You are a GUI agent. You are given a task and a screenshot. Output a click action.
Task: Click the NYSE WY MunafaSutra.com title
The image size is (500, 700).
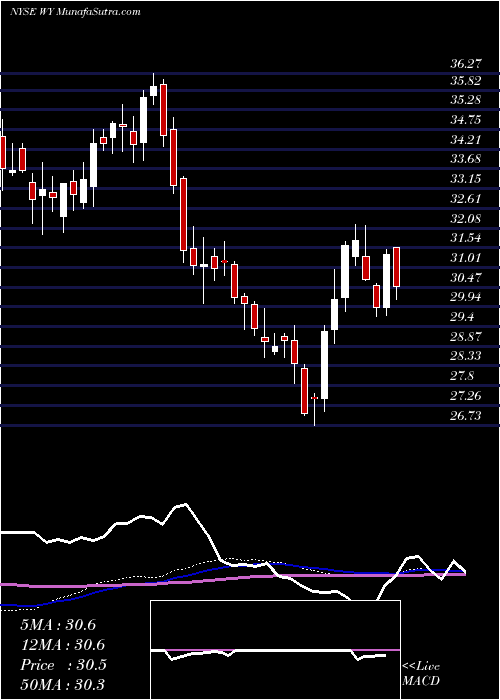(75, 12)
